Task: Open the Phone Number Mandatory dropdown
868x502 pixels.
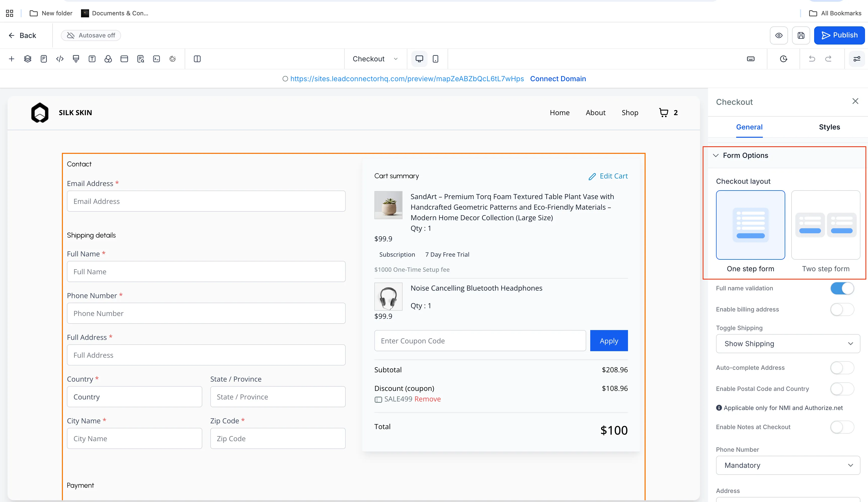Action: 788,465
